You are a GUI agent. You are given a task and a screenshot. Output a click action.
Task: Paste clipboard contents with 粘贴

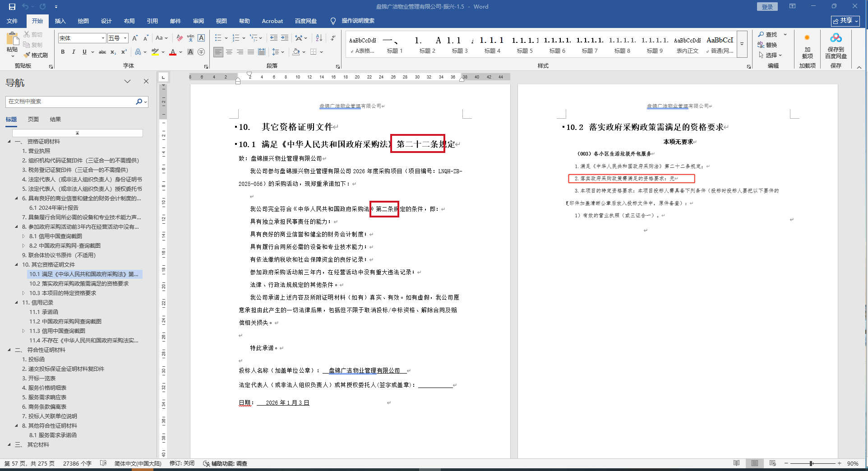point(13,44)
